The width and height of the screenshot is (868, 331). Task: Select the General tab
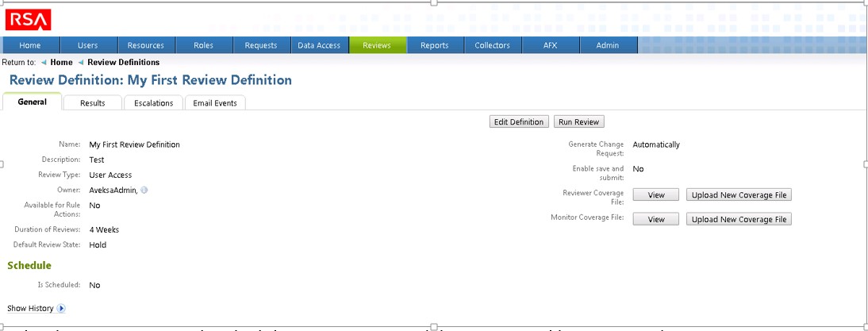[33, 102]
